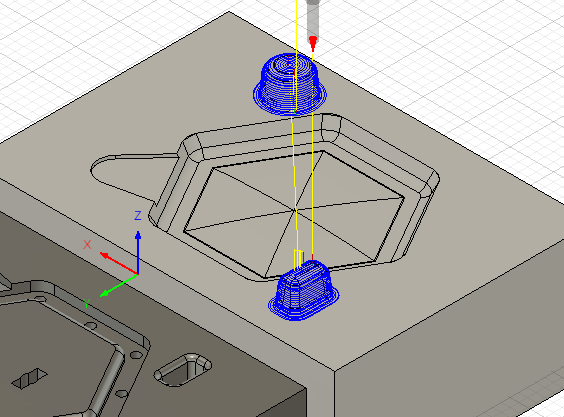Select the pocket's top-right rounded corner fillet
564x417 pixels.
coord(331,128)
